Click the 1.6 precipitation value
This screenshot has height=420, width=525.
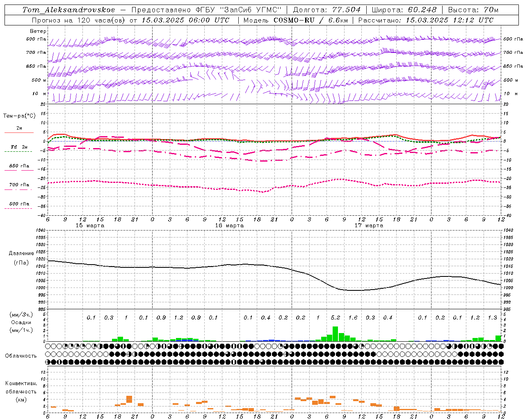pos(353,317)
